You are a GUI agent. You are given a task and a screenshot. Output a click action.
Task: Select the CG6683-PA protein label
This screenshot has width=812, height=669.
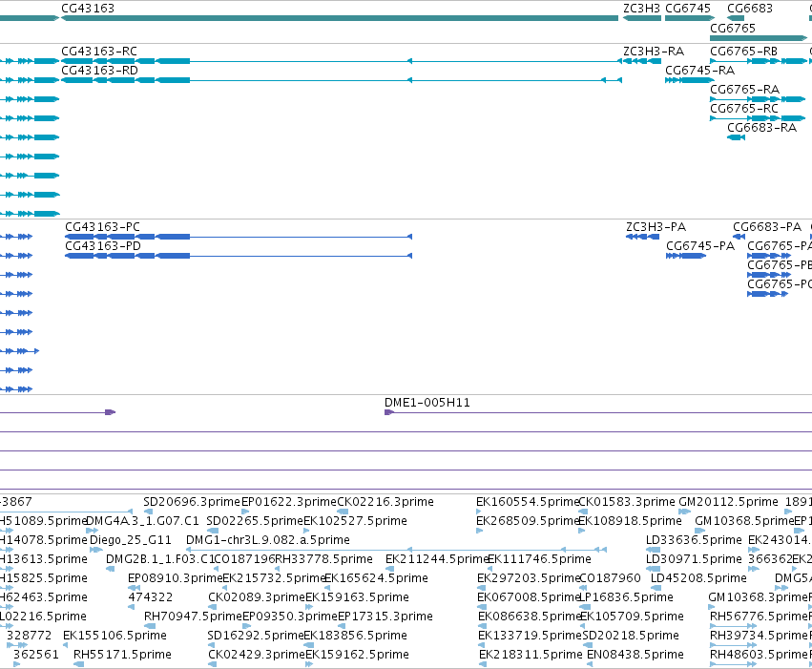click(767, 227)
